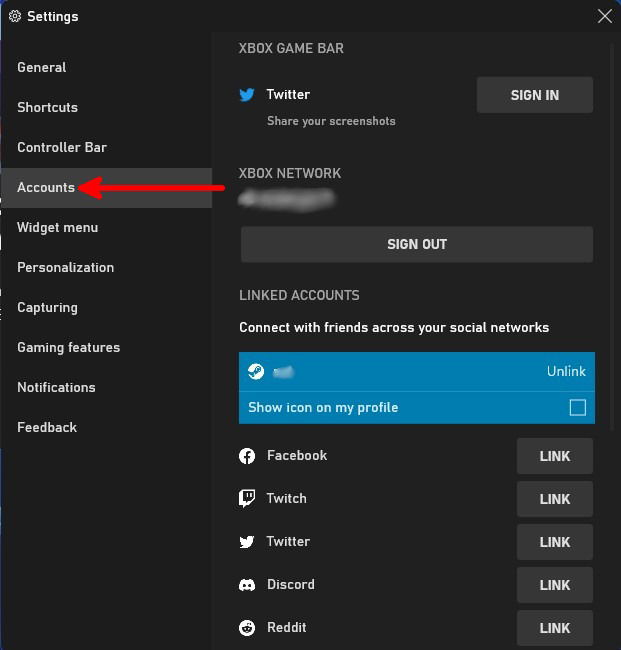Click the blurred Xbox gamertag
Image resolution: width=621 pixels, height=650 pixels.
coord(287,199)
